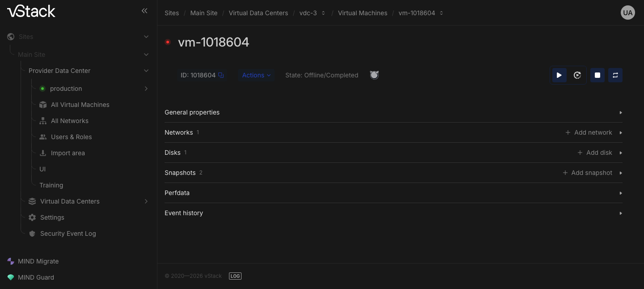
Task: Click the Virtual Data Centers layers icon
Action: (32, 201)
